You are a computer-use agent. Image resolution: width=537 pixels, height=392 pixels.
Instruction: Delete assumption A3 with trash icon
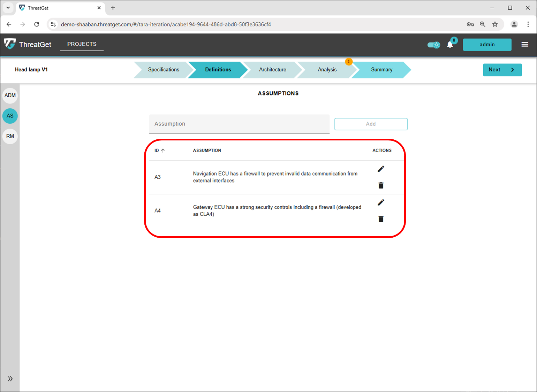tap(381, 185)
